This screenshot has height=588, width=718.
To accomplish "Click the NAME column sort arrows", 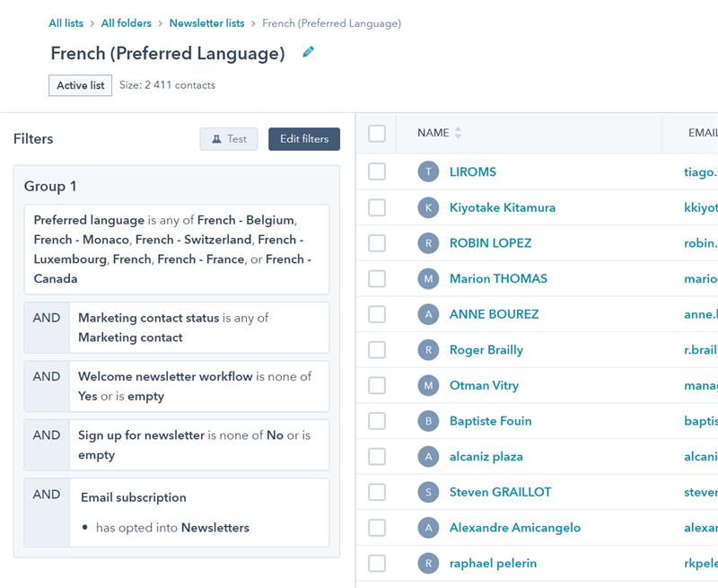I will tap(458, 133).
